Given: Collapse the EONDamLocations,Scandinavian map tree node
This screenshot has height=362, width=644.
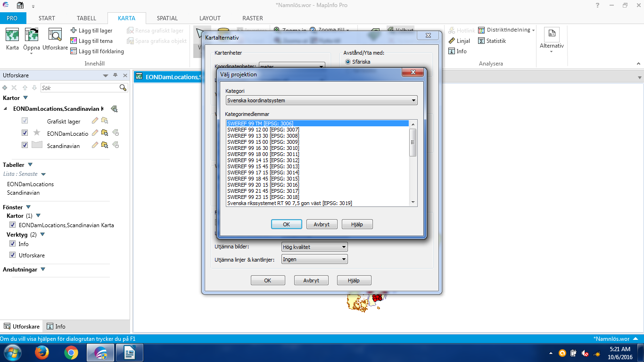Looking at the screenshot, I should click(6, 109).
